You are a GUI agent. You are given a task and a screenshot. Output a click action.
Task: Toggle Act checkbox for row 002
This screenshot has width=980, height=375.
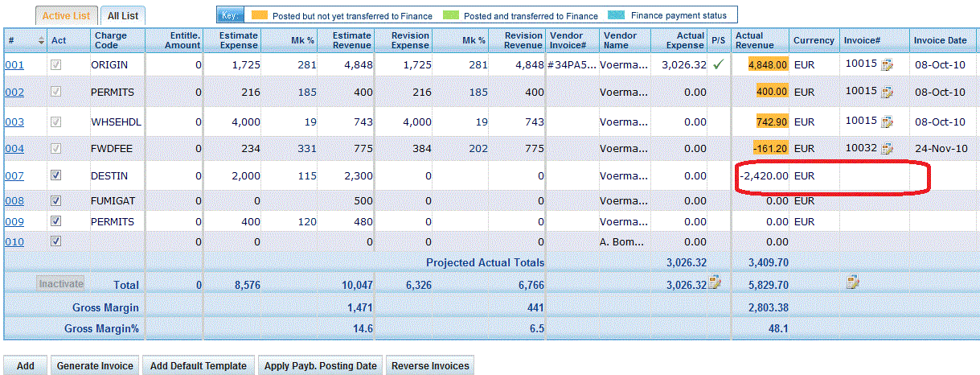click(x=56, y=93)
